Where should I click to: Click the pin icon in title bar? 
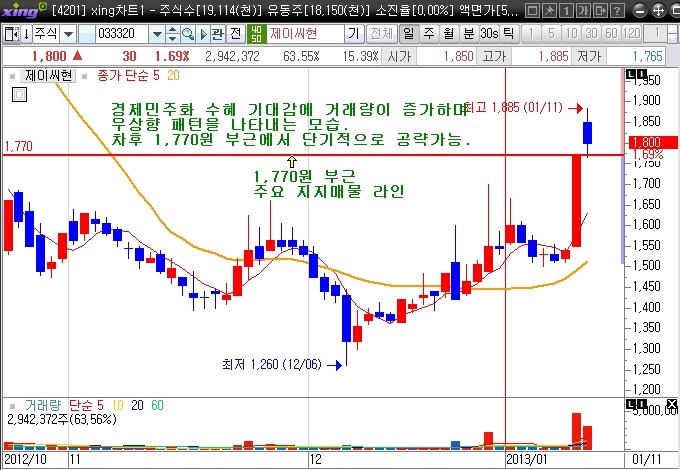(549, 10)
